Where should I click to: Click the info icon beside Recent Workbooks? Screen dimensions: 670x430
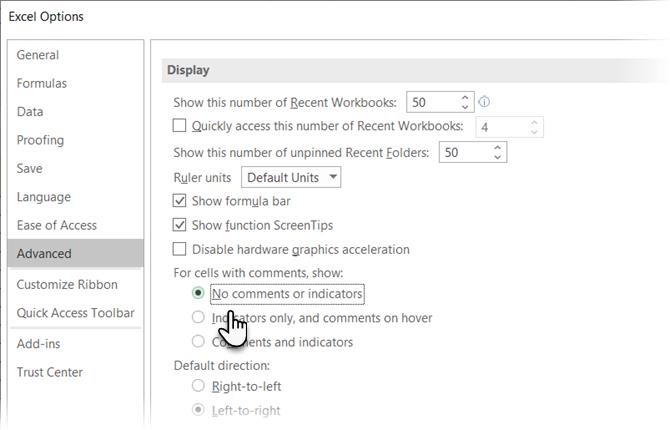(485, 102)
